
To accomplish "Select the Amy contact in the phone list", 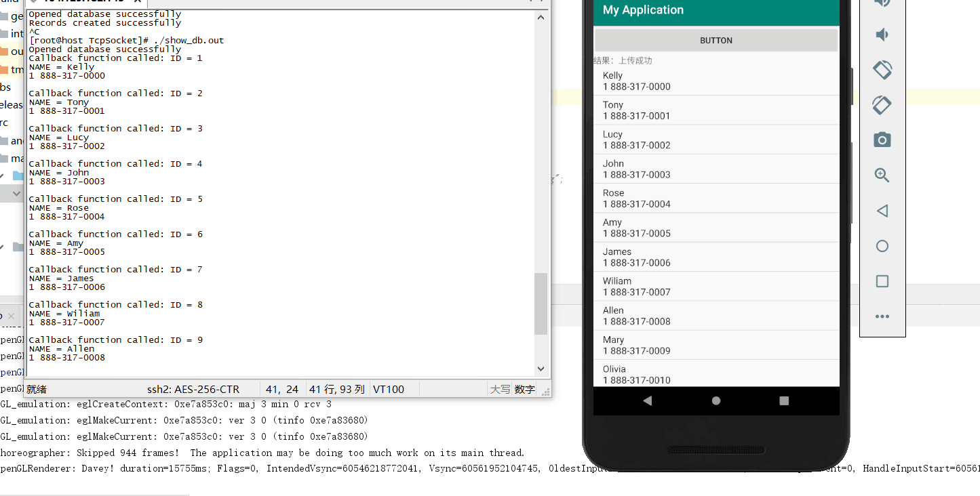I will pyautogui.click(x=716, y=228).
